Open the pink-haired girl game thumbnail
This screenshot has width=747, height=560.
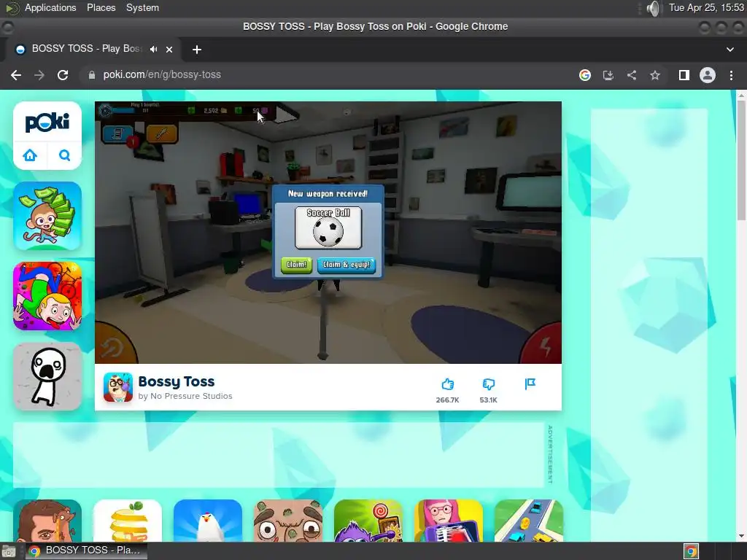click(x=449, y=521)
